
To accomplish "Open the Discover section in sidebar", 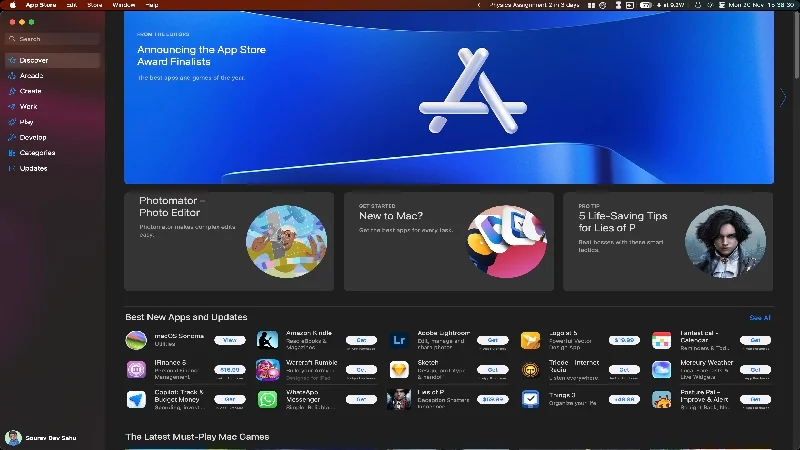I will tap(53, 60).
